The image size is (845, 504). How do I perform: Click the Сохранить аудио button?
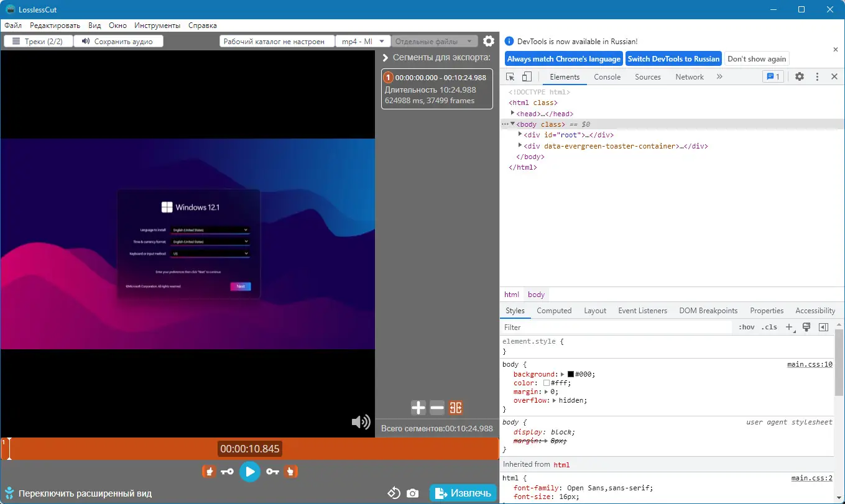pyautogui.click(x=118, y=41)
